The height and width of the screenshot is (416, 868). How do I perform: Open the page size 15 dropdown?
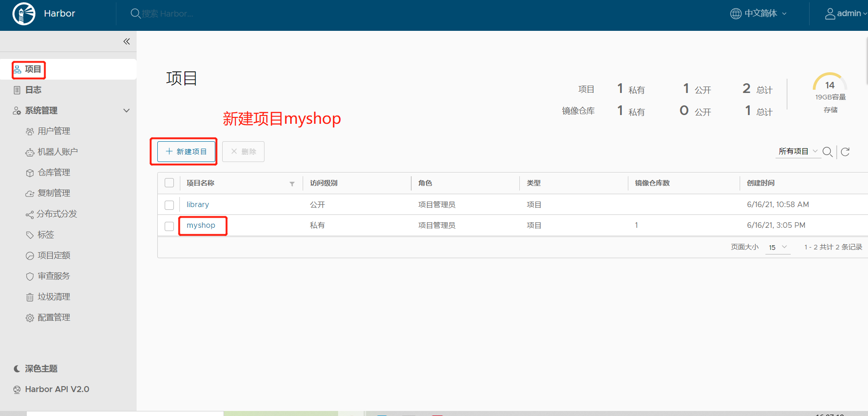pyautogui.click(x=777, y=247)
